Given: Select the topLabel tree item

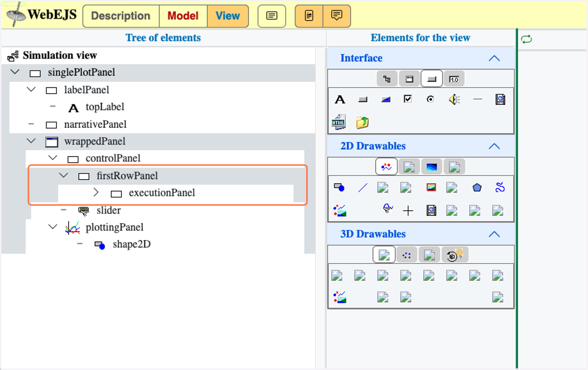Looking at the screenshot, I should coord(105,107).
